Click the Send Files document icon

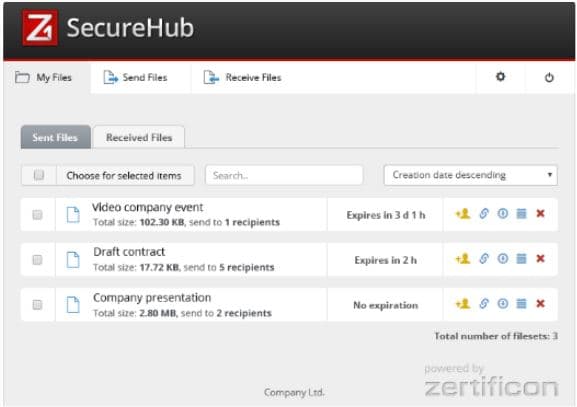[110, 77]
